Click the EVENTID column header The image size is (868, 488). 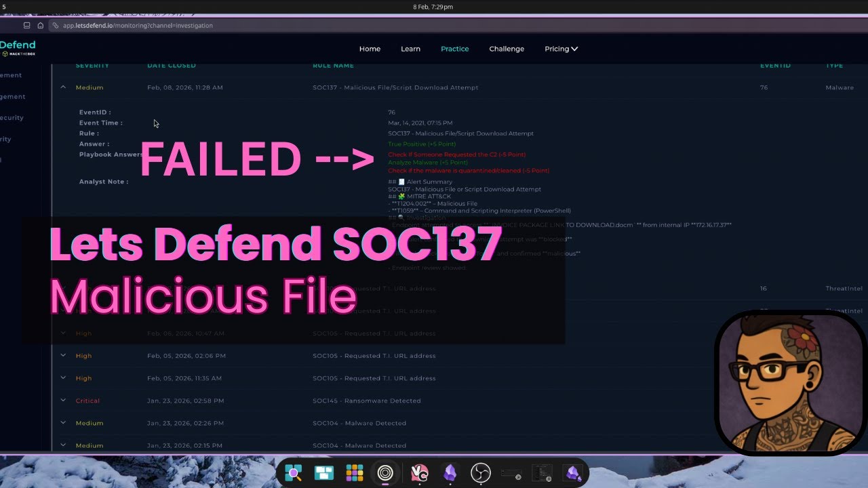point(775,66)
